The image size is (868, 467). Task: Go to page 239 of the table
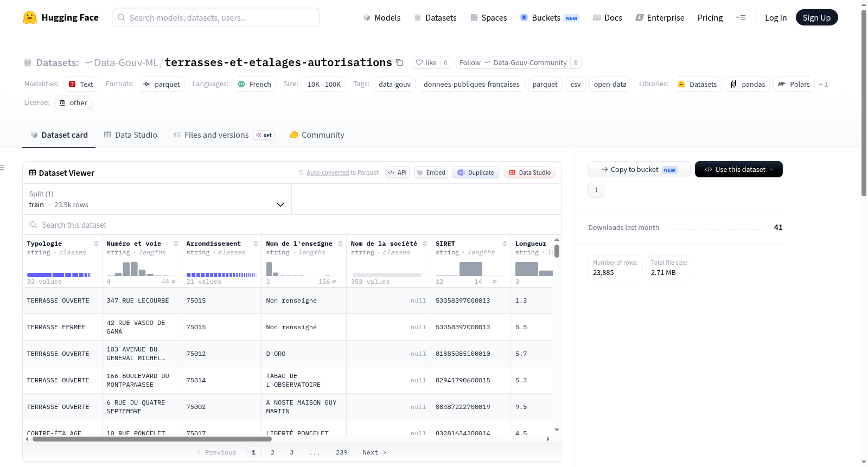tap(341, 452)
